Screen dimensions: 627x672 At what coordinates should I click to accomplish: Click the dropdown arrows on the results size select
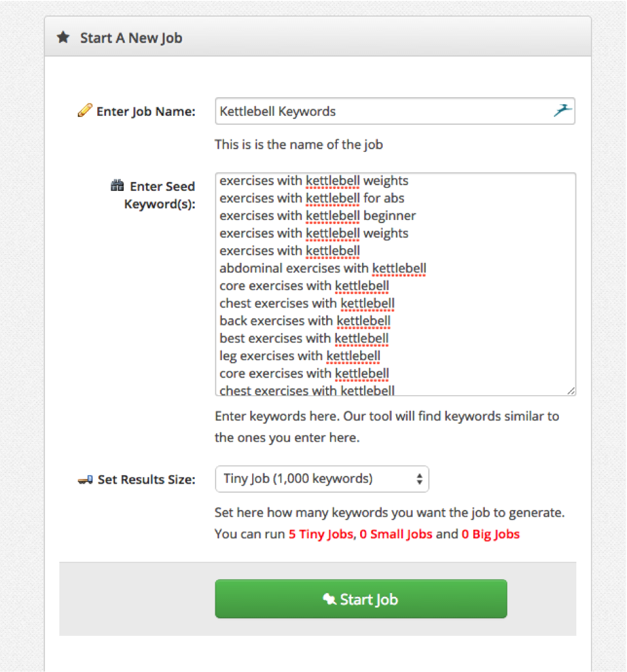coord(419,479)
